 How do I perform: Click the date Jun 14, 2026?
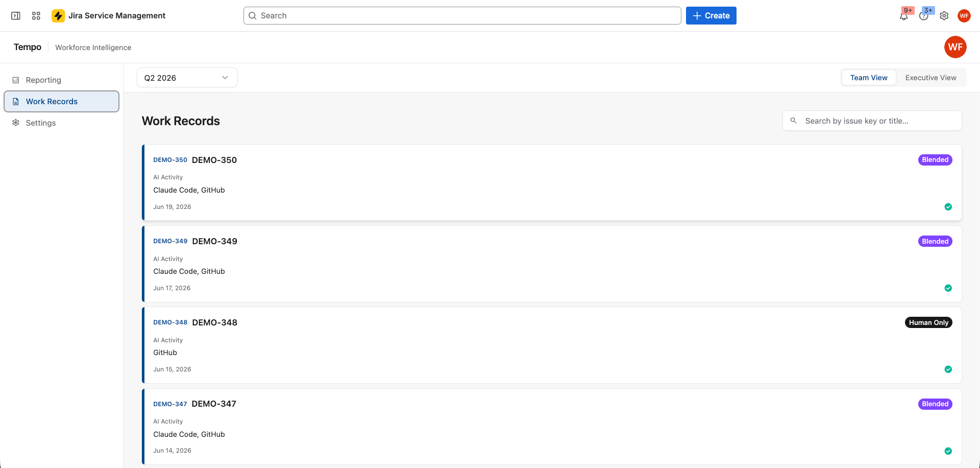coord(173,451)
